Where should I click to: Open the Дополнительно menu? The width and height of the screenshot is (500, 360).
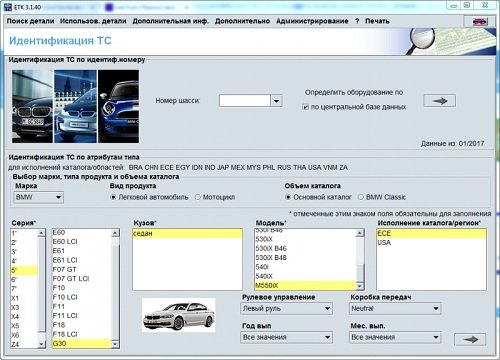pyautogui.click(x=242, y=21)
